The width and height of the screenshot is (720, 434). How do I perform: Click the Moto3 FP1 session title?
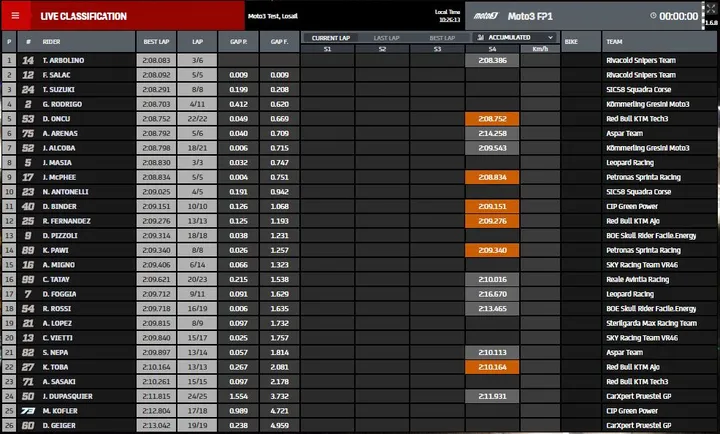tap(530, 17)
